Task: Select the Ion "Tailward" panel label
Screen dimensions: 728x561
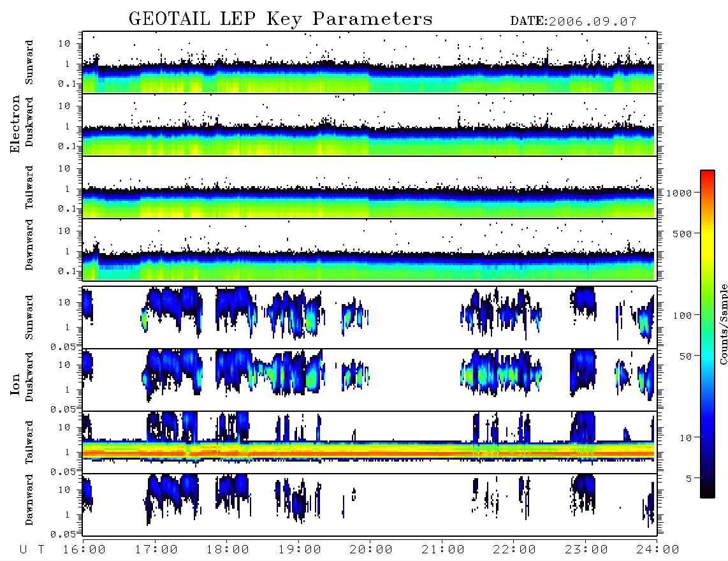Action: [30, 442]
